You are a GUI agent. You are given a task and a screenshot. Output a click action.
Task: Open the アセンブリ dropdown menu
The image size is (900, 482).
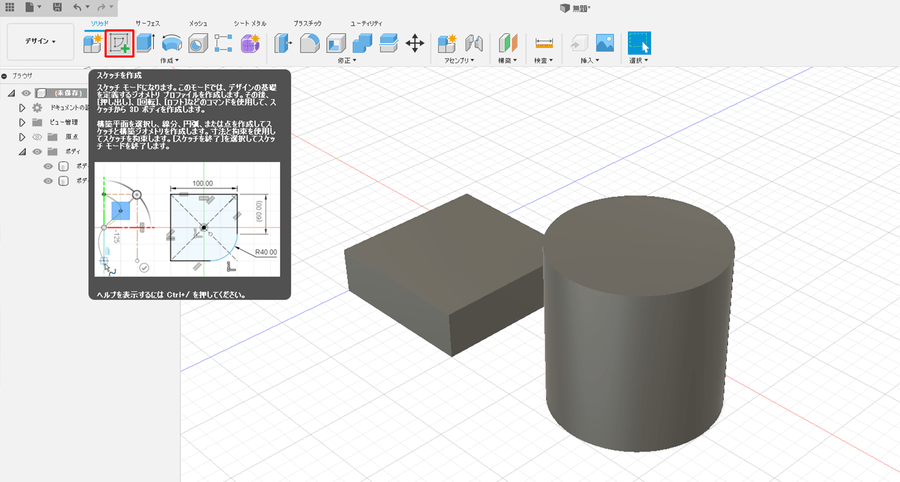pyautogui.click(x=459, y=60)
